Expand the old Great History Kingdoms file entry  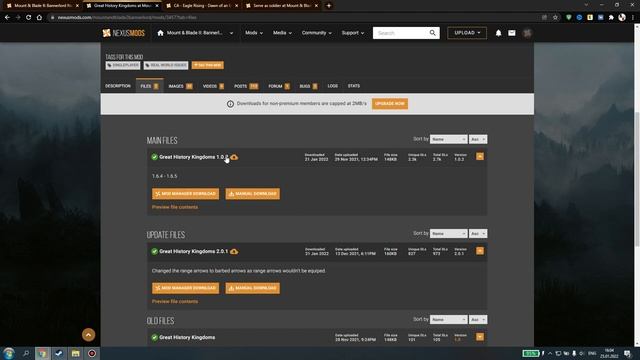480,337
